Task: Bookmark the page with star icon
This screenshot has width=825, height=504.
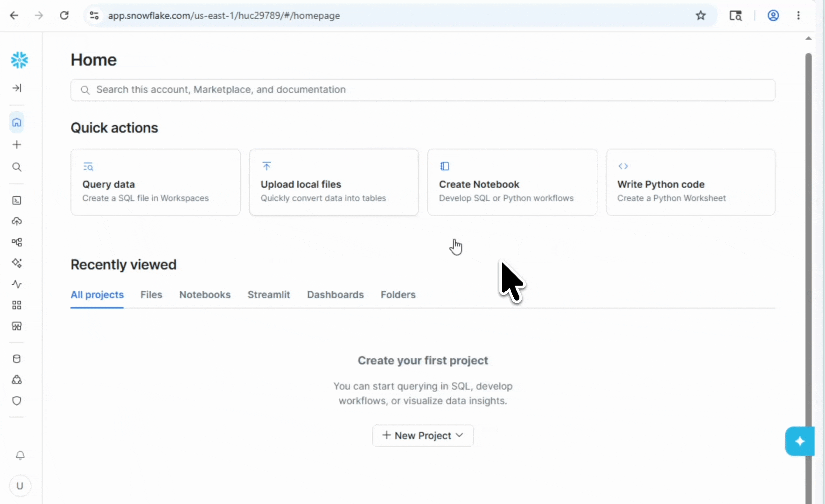Action: (x=701, y=15)
